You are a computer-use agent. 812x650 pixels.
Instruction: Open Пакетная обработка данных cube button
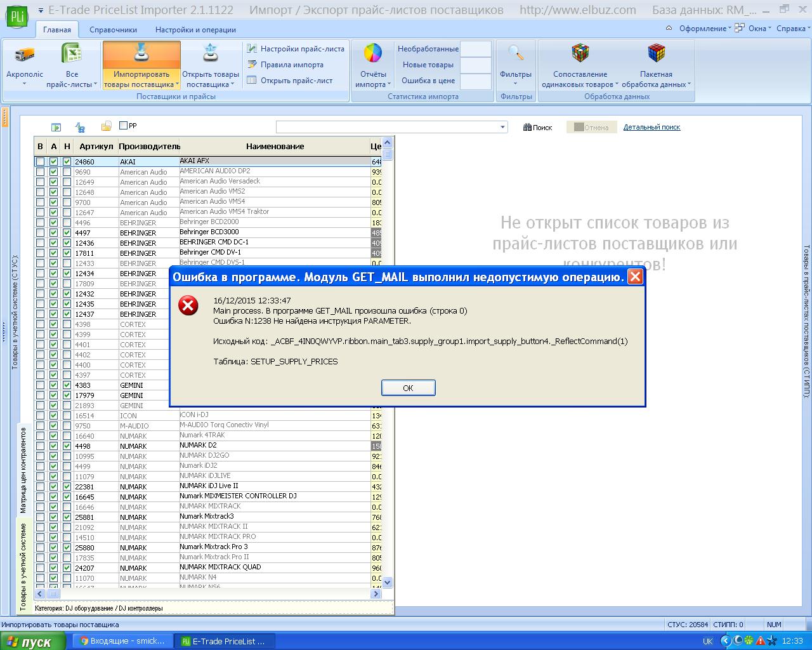(656, 65)
